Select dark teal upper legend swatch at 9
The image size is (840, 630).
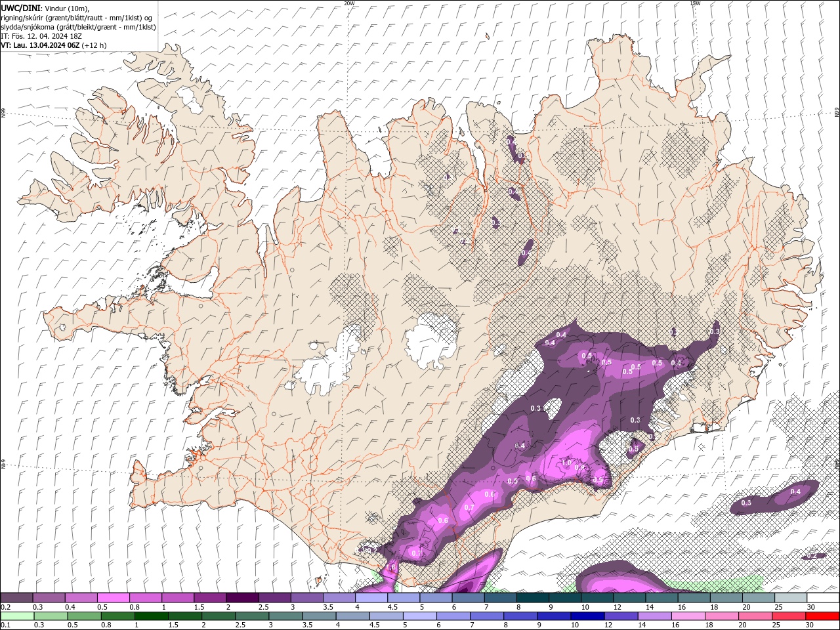[565, 598]
